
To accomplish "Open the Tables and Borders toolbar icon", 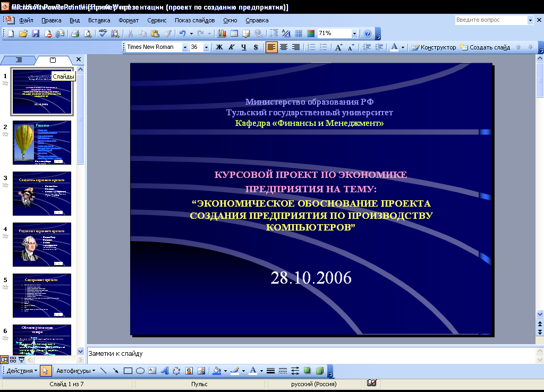I will 246,33.
